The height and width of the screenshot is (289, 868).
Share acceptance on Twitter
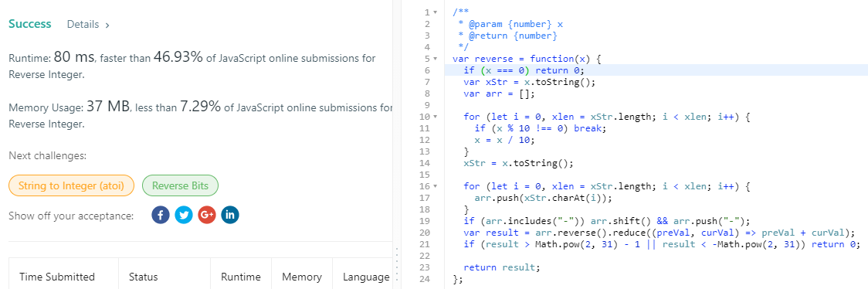(183, 216)
